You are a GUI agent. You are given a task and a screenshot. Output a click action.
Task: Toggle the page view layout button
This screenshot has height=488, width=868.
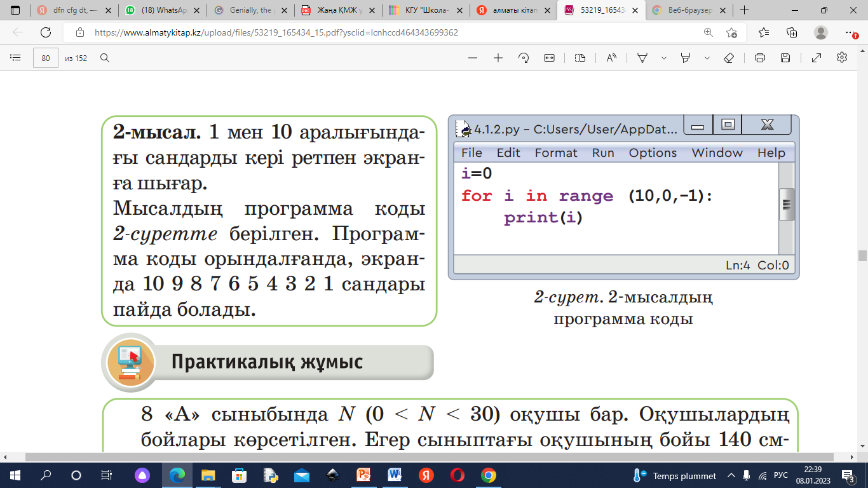coord(580,58)
